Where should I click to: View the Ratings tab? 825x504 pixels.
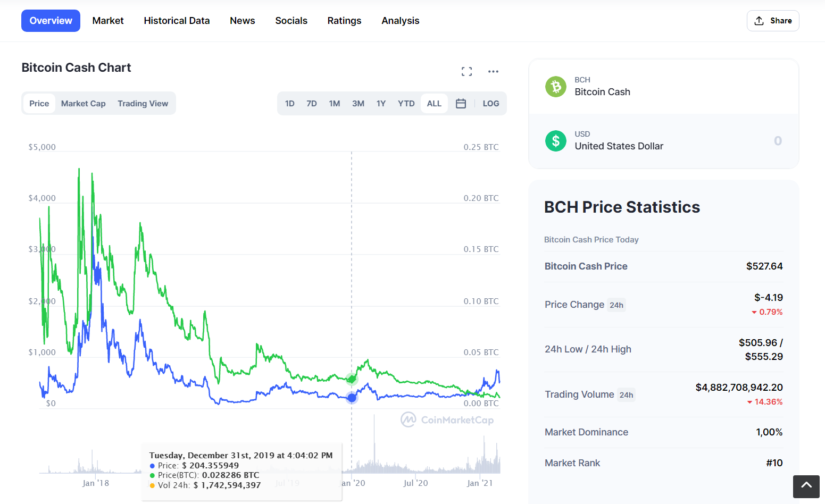345,21
